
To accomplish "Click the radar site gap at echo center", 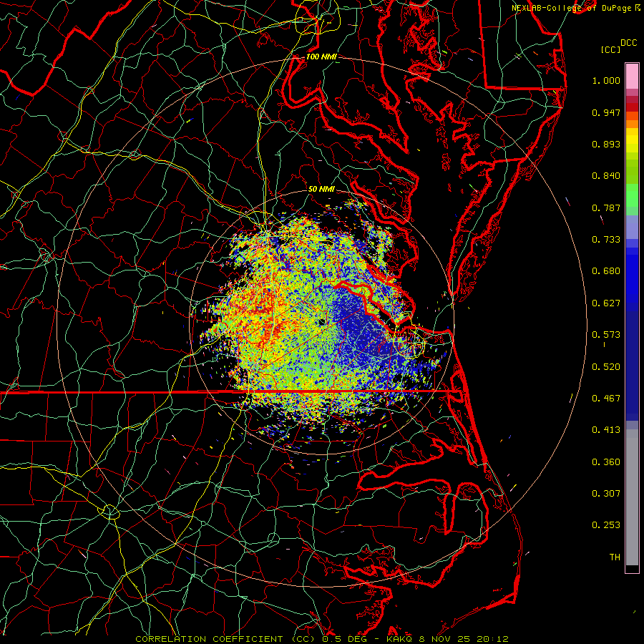I will pyautogui.click(x=322, y=323).
